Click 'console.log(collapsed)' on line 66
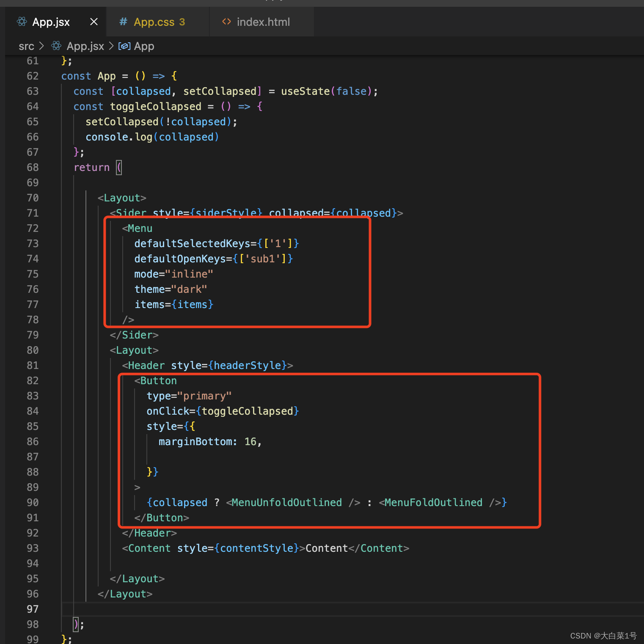The image size is (644, 644). pos(152,137)
